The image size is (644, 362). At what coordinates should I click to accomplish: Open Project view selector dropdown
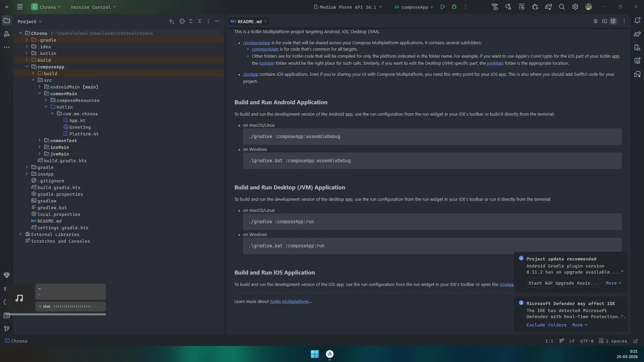(x=30, y=22)
